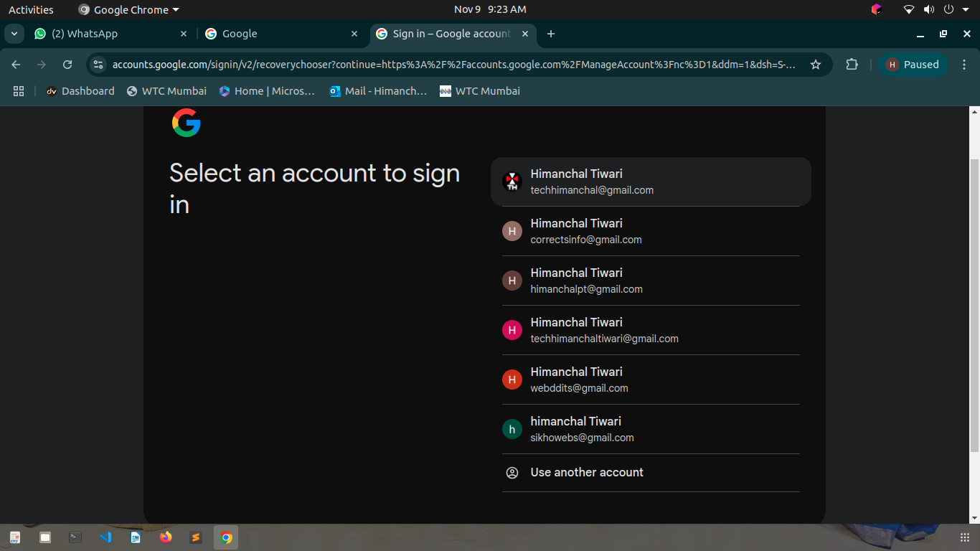This screenshot has width=980, height=551.
Task: Open Google Chrome app menu in top bar
Action: [x=128, y=9]
